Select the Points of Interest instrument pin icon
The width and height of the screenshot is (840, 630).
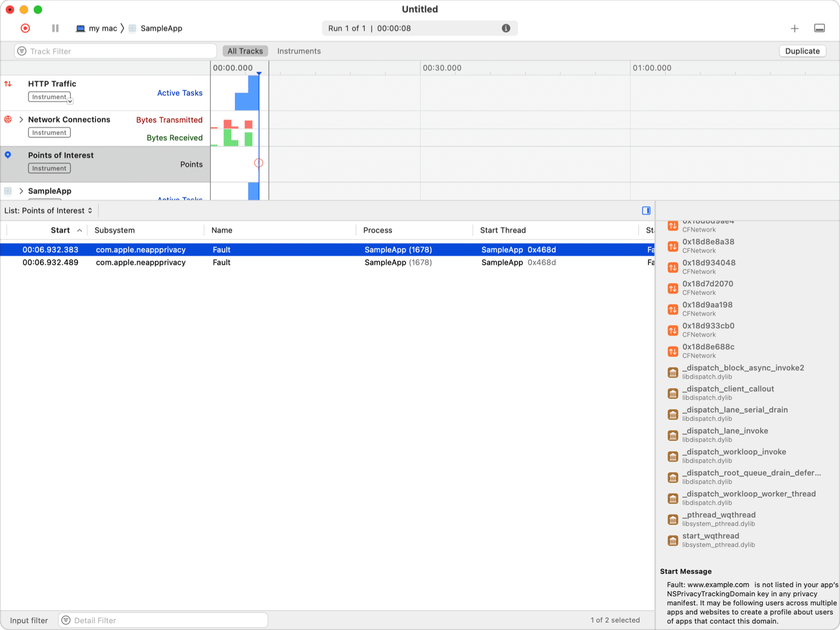(x=7, y=155)
